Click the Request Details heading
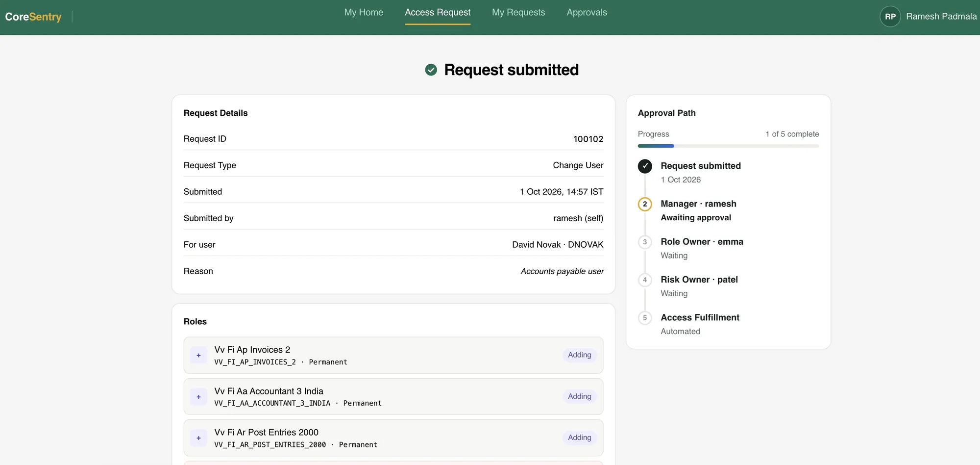Viewport: 980px width, 465px height. (x=216, y=113)
